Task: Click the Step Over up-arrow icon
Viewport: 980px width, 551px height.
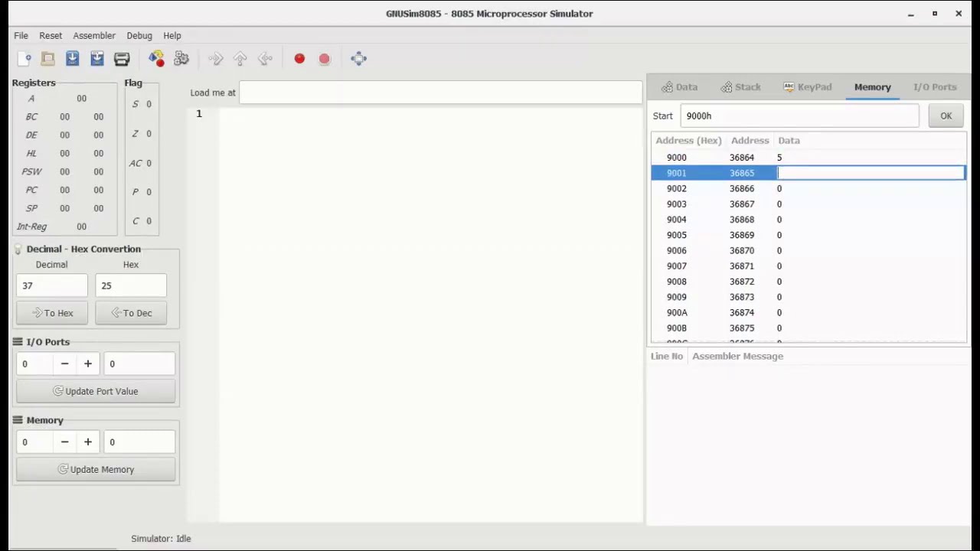Action: point(240,59)
